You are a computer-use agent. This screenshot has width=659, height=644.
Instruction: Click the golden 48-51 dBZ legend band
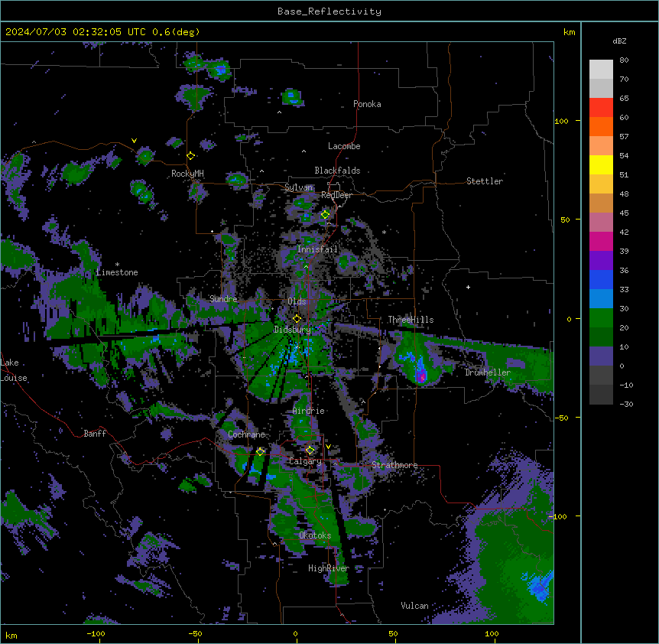tap(601, 184)
